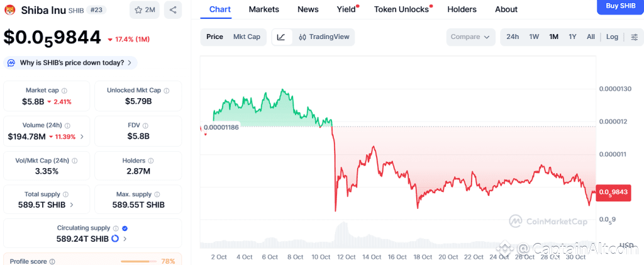Image resolution: width=644 pixels, height=265 pixels.
Task: Open the Compare dropdown
Action: point(470,37)
